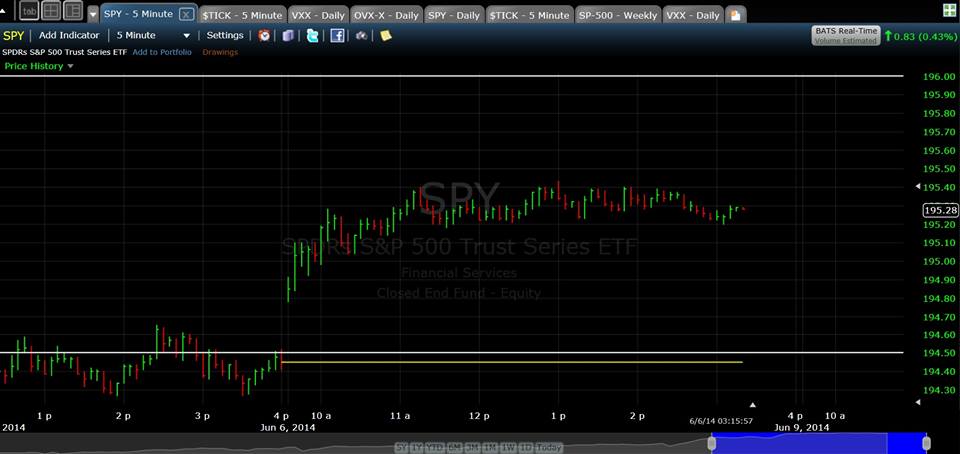The width and height of the screenshot is (960, 454).
Task: Select the single tab layout icon
Action: pyautogui.click(x=28, y=10)
